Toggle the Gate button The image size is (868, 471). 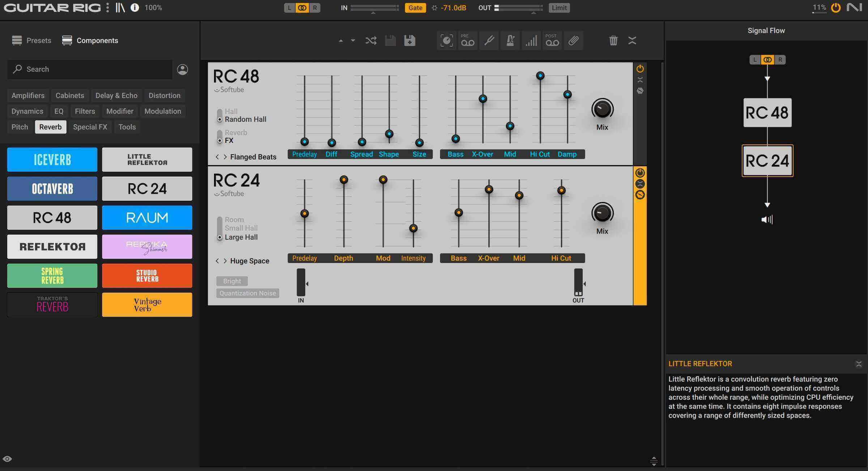[415, 8]
